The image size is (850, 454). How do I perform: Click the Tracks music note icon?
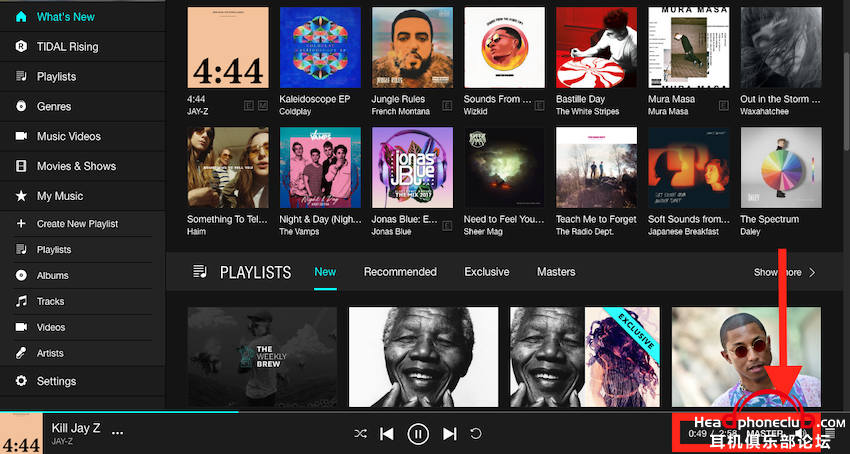coord(21,301)
